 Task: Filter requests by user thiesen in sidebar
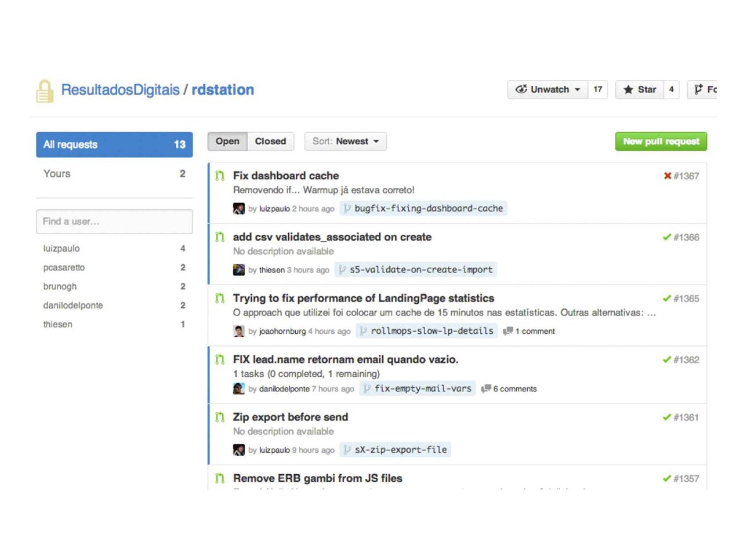click(x=57, y=325)
